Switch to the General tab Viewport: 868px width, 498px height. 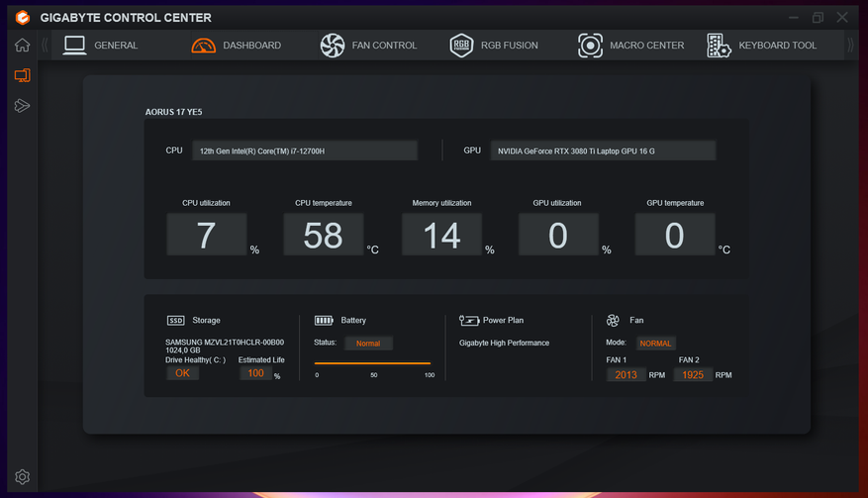pyautogui.click(x=116, y=46)
